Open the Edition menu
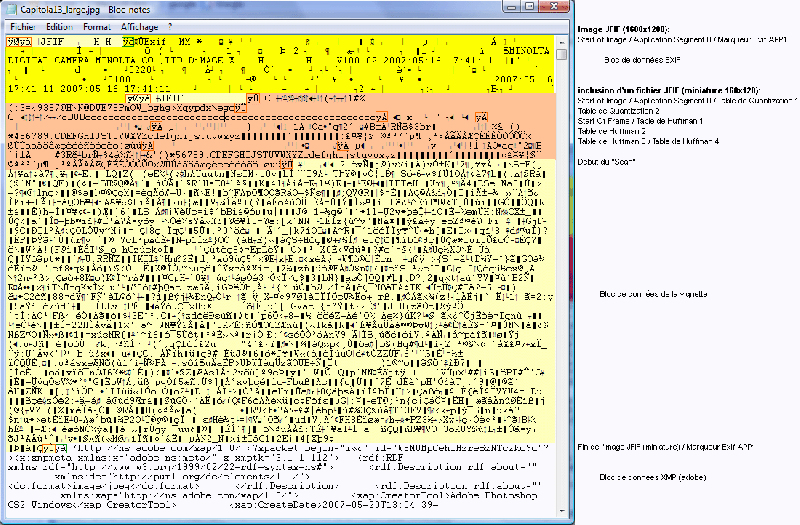Screen dimensions: 800x525 (x=59, y=27)
